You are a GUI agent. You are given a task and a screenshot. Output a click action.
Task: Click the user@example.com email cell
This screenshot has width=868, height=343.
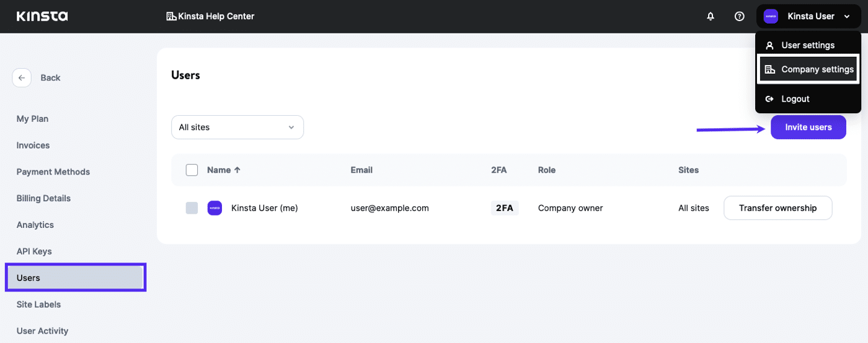coord(389,208)
